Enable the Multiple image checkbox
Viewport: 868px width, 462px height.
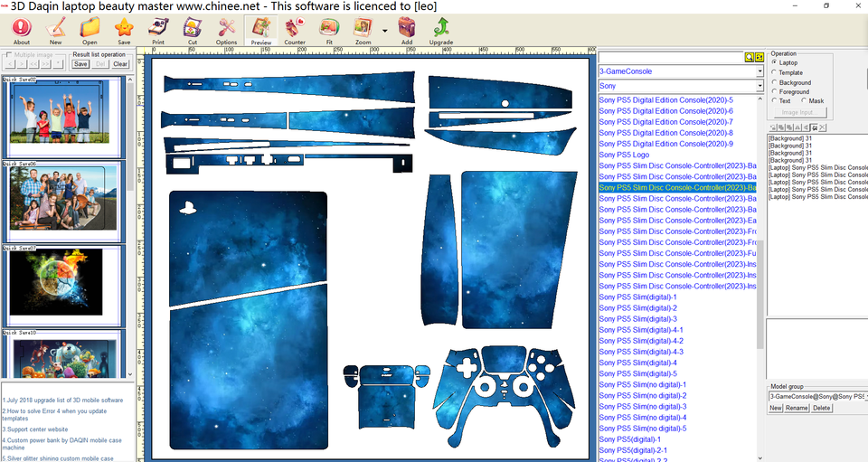click(9, 55)
